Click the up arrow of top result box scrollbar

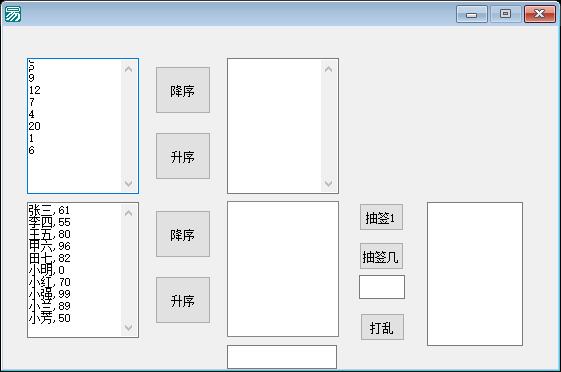tap(328, 69)
